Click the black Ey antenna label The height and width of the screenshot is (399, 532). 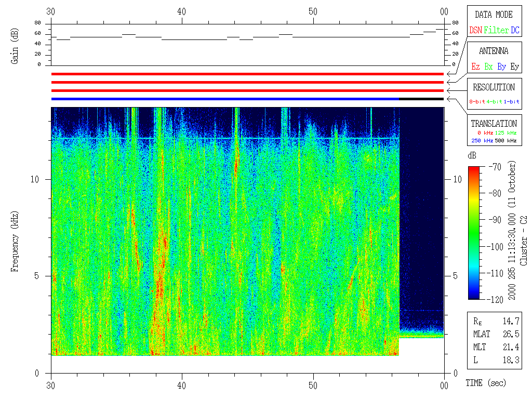514,67
